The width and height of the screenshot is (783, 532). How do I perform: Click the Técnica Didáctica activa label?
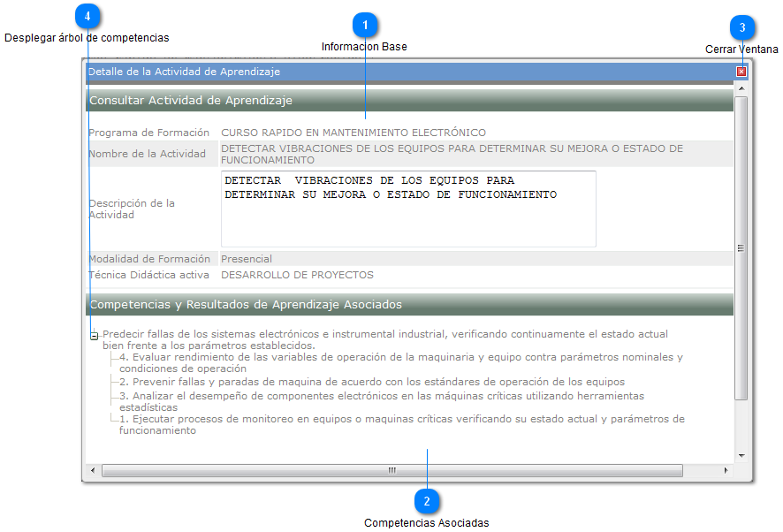pyautogui.click(x=148, y=275)
